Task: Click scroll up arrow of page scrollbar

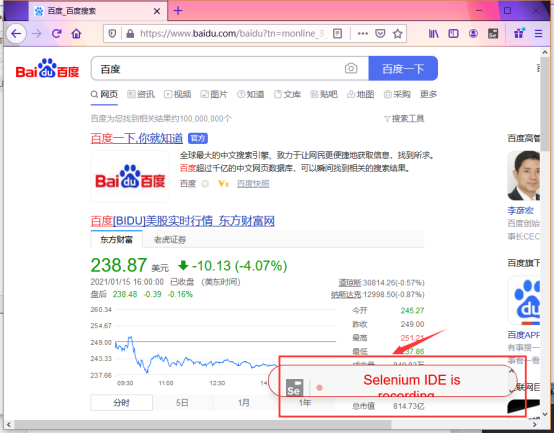Action: click(545, 52)
